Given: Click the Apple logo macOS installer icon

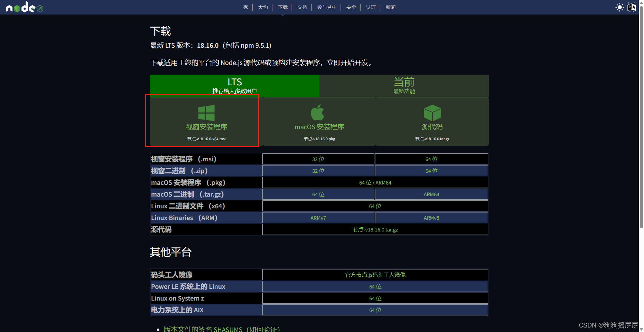Looking at the screenshot, I should 318,112.
